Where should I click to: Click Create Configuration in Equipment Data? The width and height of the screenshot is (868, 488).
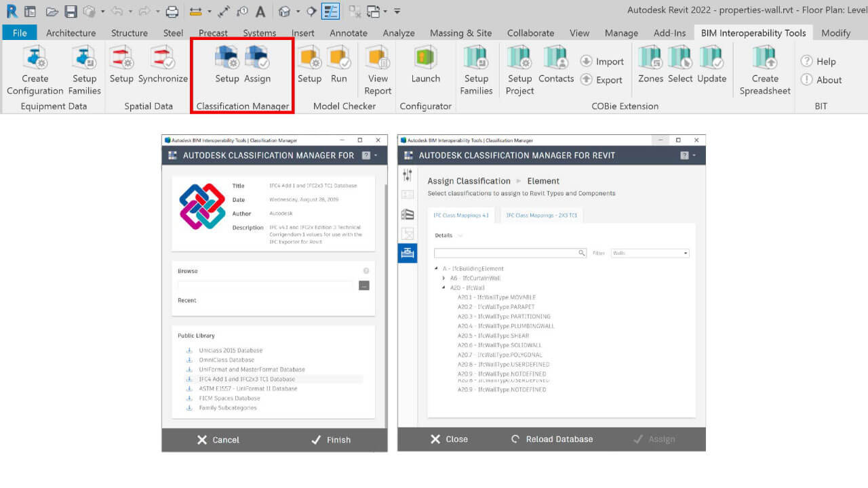35,71
